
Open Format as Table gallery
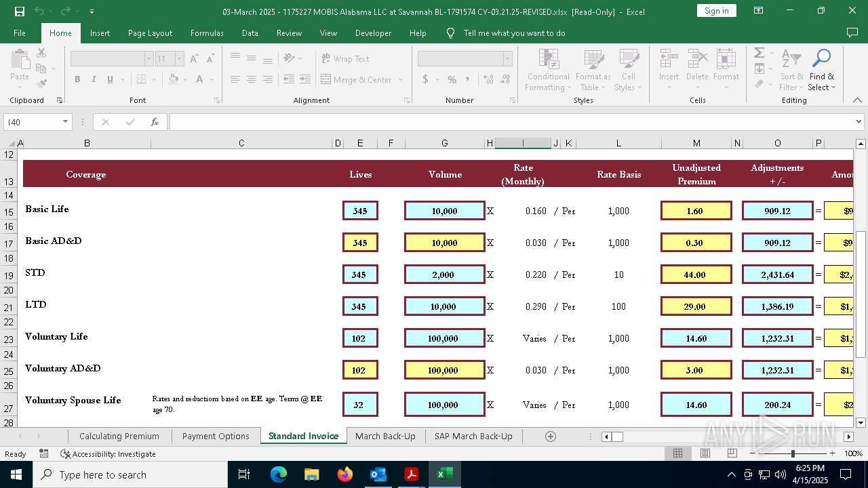point(593,70)
